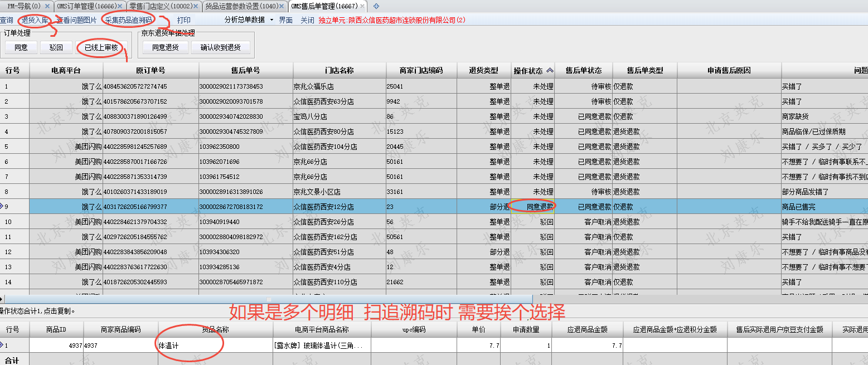868x365 pixels.
Task: Select OMS售后单管理 tab
Action: pyautogui.click(x=324, y=6)
